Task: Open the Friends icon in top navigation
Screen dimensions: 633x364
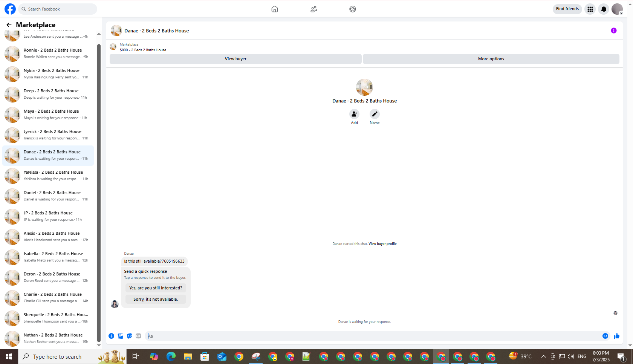Action: click(x=314, y=9)
